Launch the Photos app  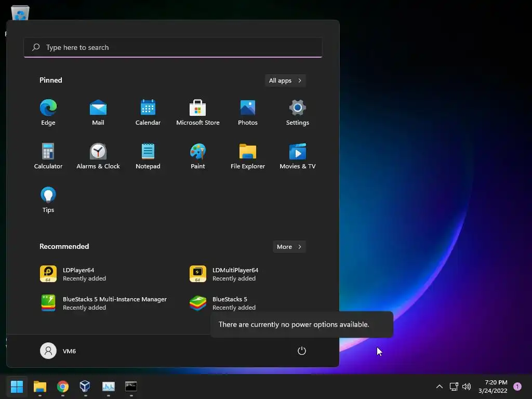click(x=248, y=113)
